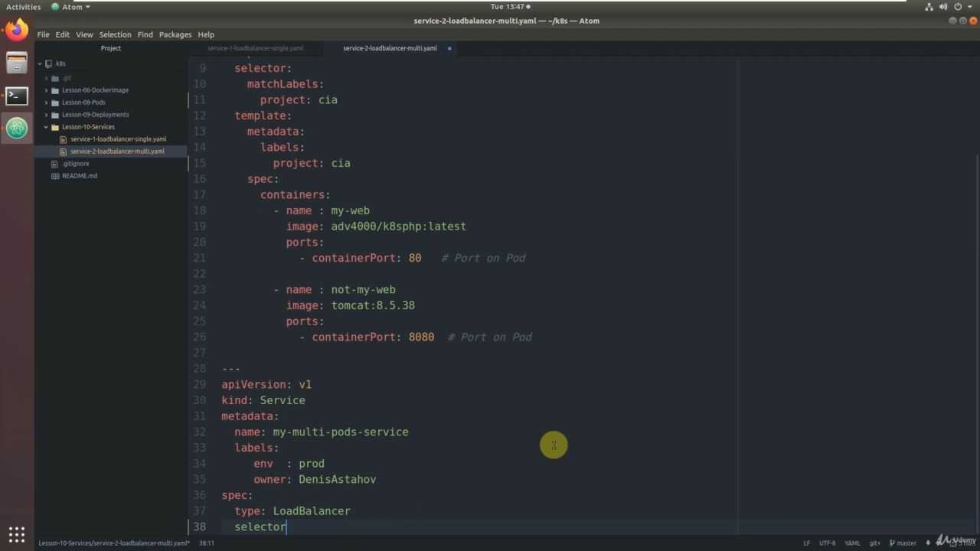Screen dimensions: 980x551
Task: Click the fetch arrow icon in status bar
Action: click(x=928, y=543)
